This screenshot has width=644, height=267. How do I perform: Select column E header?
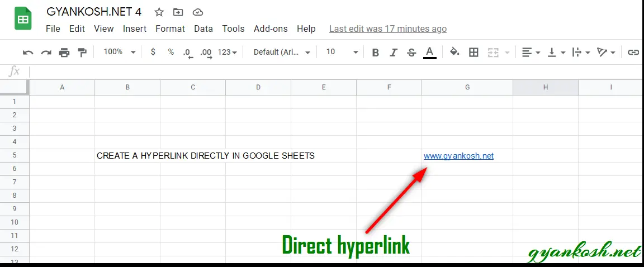click(324, 87)
